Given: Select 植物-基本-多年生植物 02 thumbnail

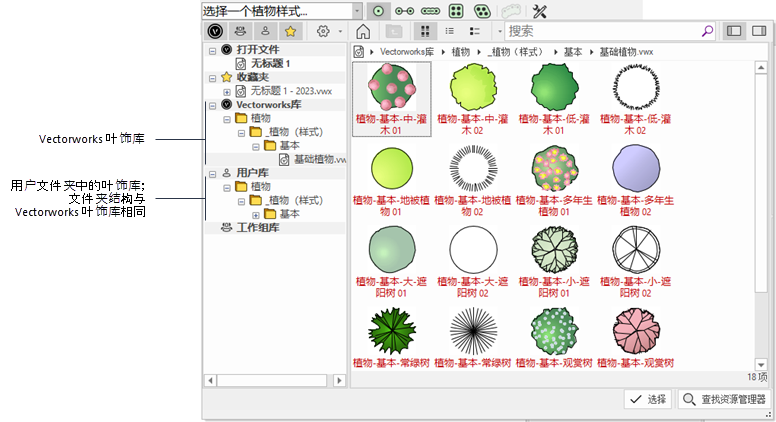Looking at the screenshot, I should click(636, 181).
